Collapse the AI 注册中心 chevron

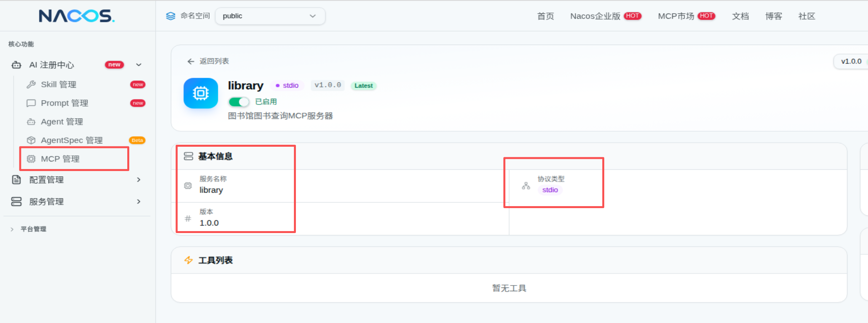tap(138, 65)
